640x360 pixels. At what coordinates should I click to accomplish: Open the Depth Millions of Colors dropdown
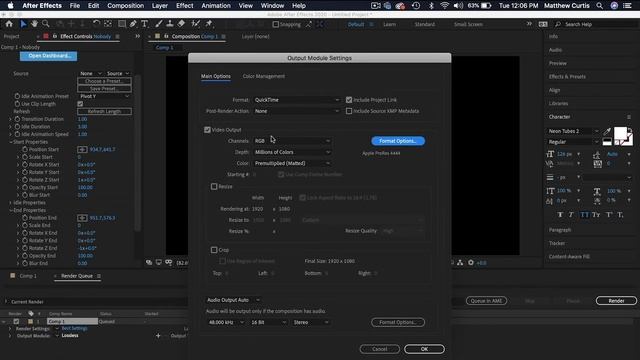(x=292, y=152)
